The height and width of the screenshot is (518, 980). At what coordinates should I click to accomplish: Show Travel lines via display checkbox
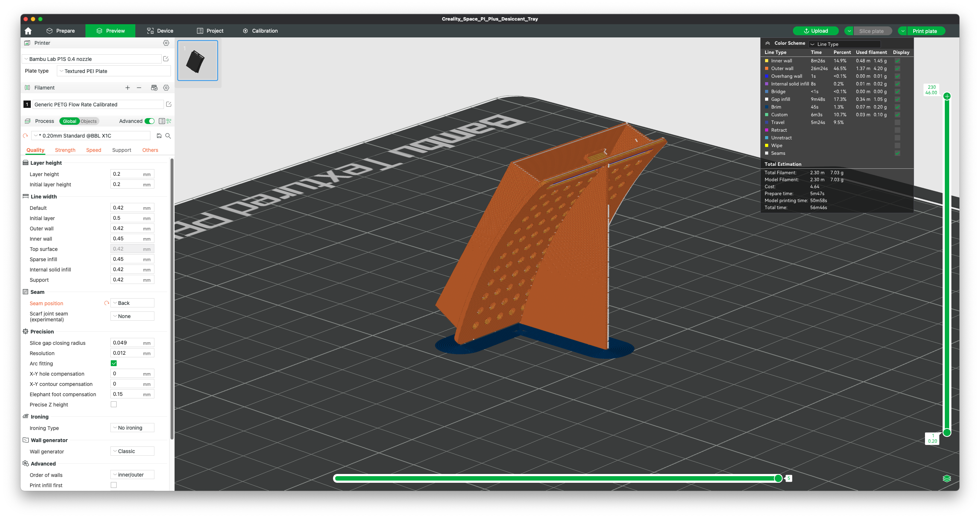coord(897,122)
